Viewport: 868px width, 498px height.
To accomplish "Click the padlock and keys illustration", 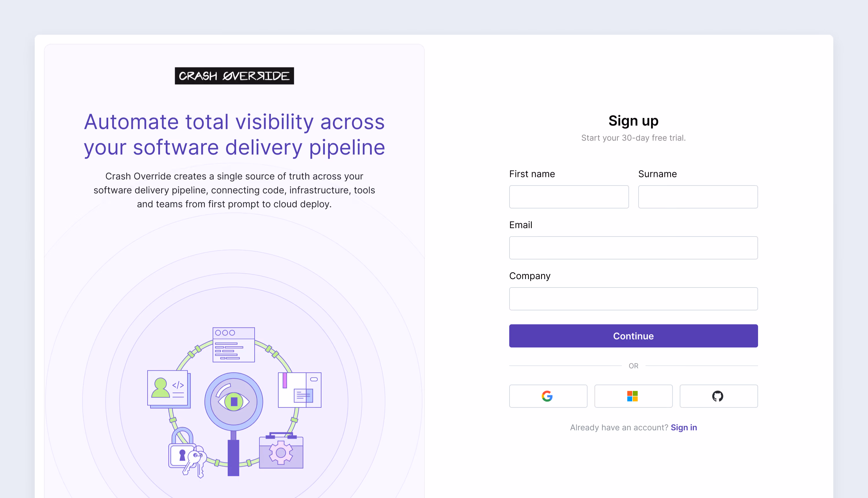I will (187, 452).
